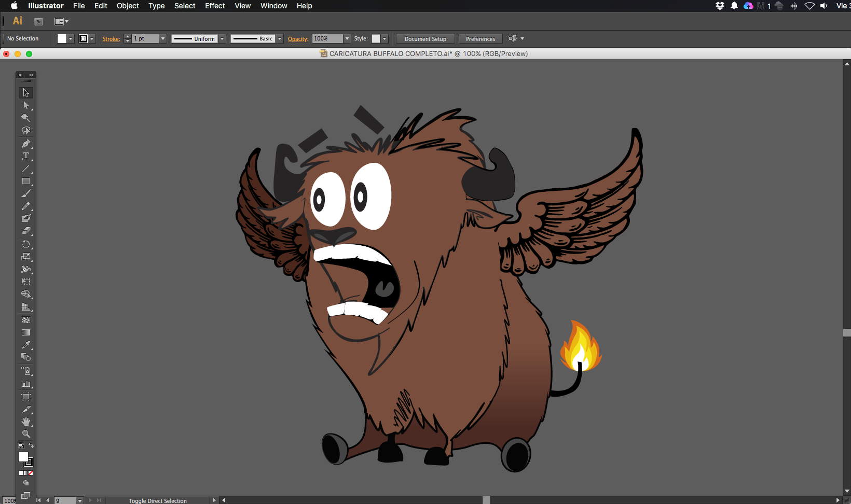This screenshot has width=851, height=504.
Task: Select the Hand tool
Action: point(25,422)
